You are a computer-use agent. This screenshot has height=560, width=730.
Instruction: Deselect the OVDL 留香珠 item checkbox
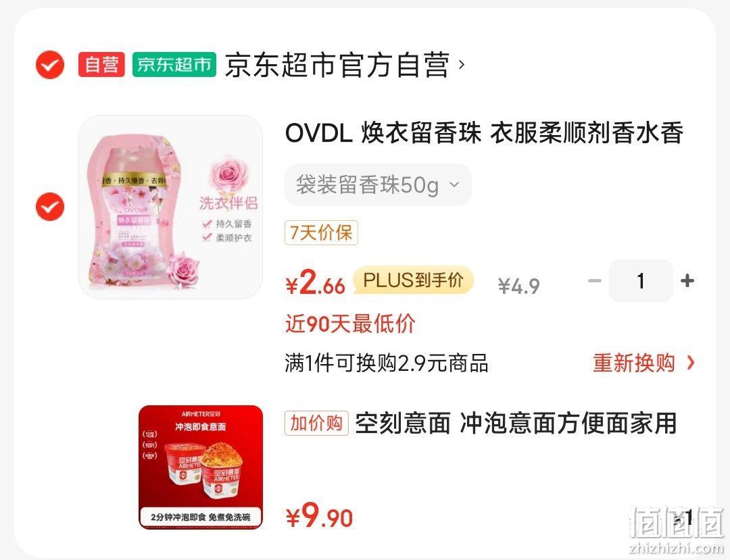50,207
